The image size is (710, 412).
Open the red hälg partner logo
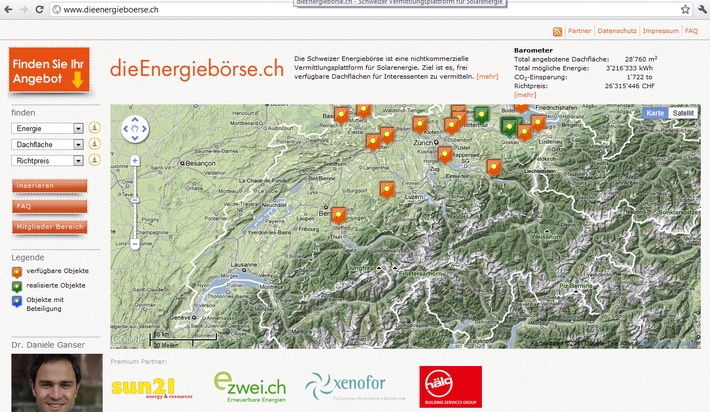pos(451,387)
